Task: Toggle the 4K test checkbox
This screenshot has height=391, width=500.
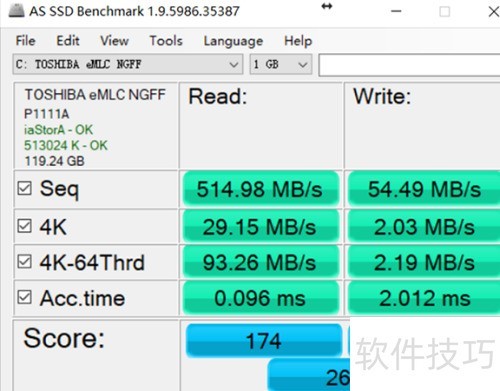Action: click(x=25, y=226)
